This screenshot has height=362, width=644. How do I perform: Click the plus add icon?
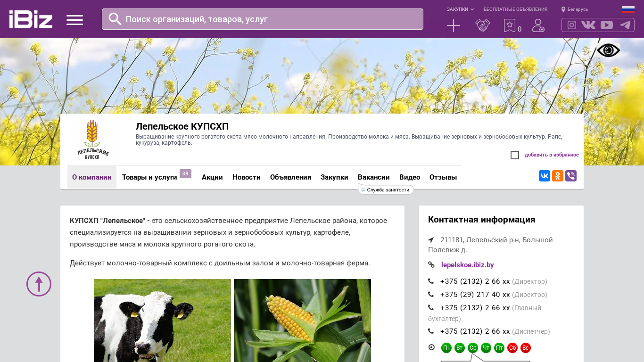[454, 25]
